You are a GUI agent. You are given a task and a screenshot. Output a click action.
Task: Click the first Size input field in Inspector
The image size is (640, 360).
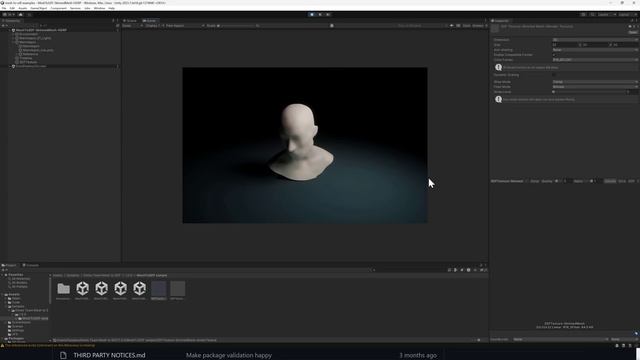click(565, 45)
